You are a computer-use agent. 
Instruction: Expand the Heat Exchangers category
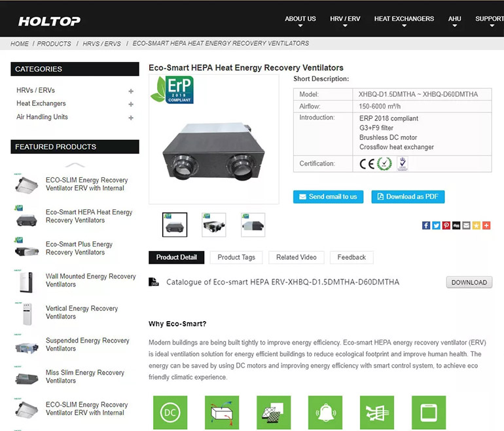(x=131, y=105)
